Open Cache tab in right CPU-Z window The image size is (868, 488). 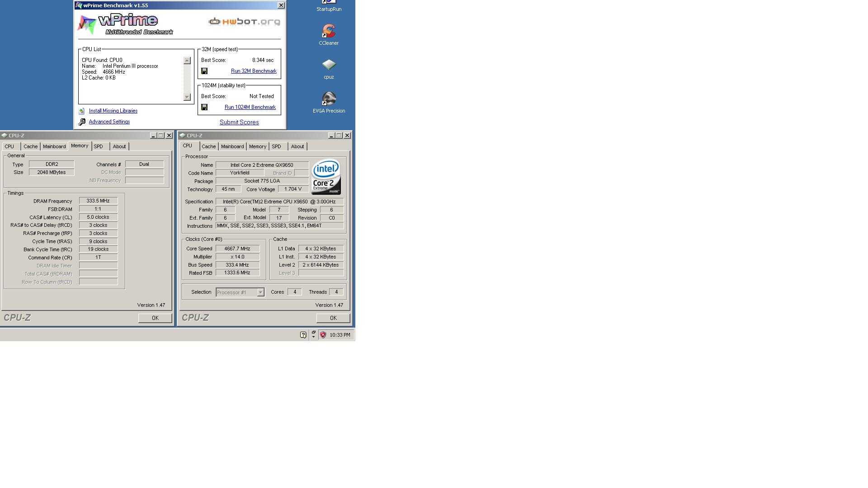(209, 146)
